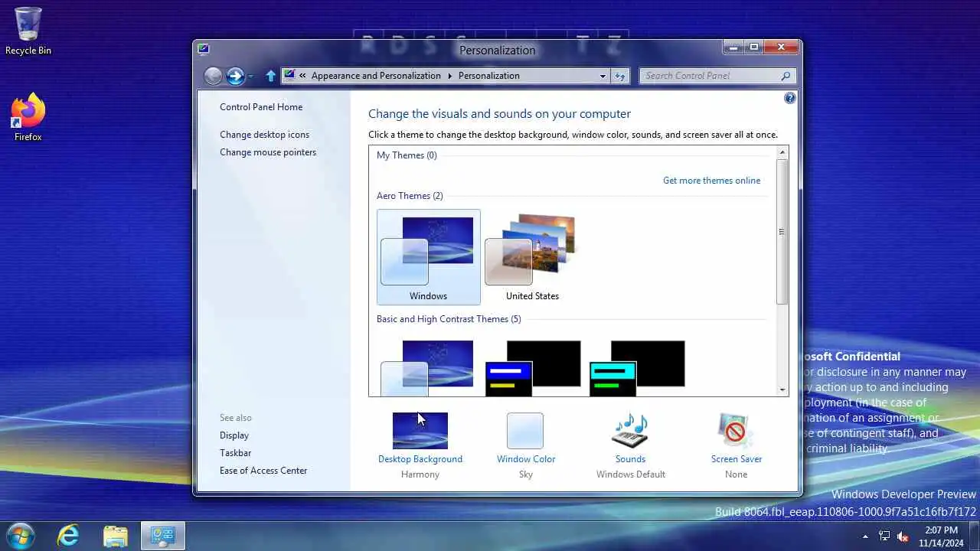
Task: Open Change mouse pointers link
Action: tap(268, 152)
